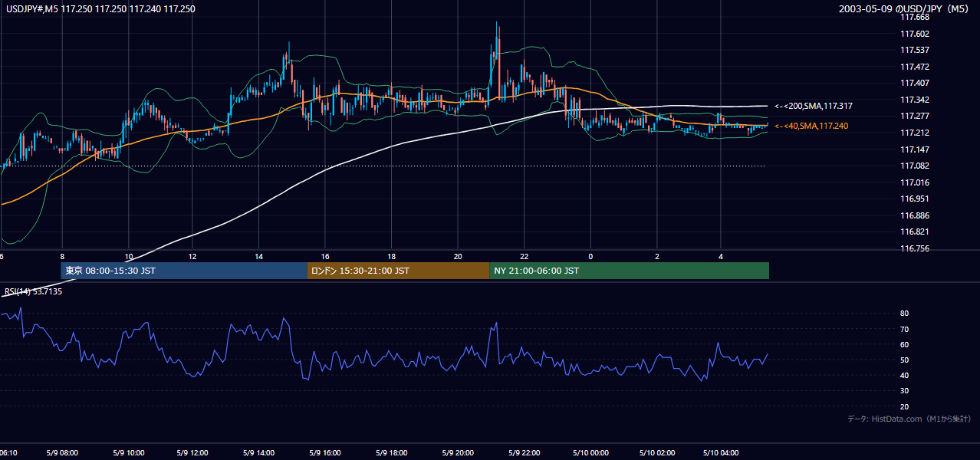Click RSI scale level 60
The image size is (980, 460).
905,344
